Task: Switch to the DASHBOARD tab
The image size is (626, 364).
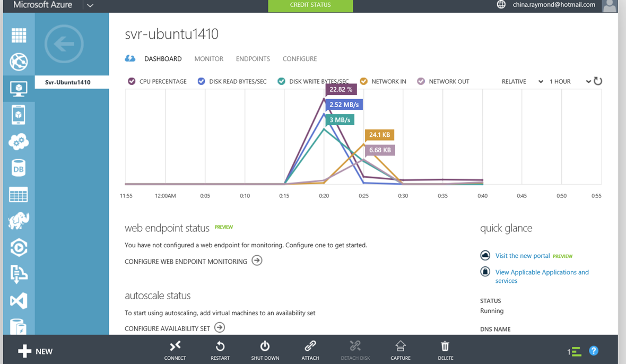Action: click(x=163, y=59)
